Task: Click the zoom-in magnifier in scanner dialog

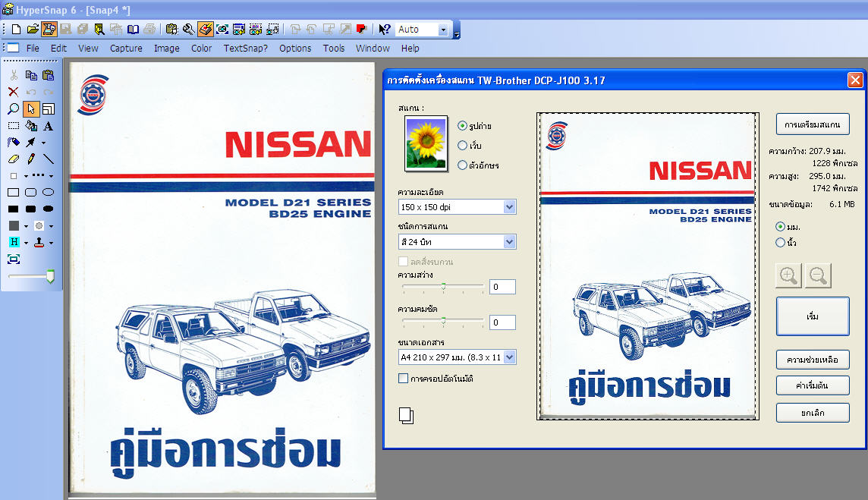Action: [788, 275]
